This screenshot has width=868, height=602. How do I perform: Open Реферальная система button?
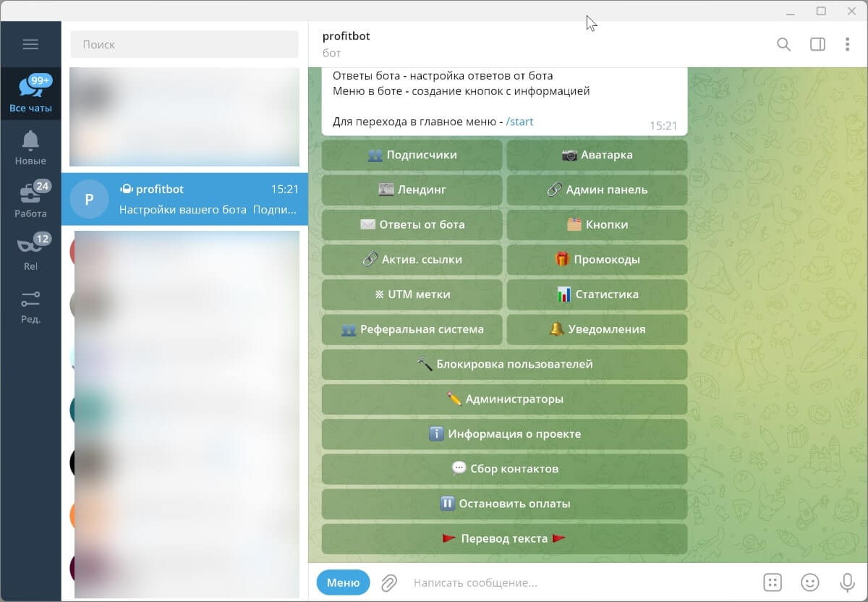[412, 329]
